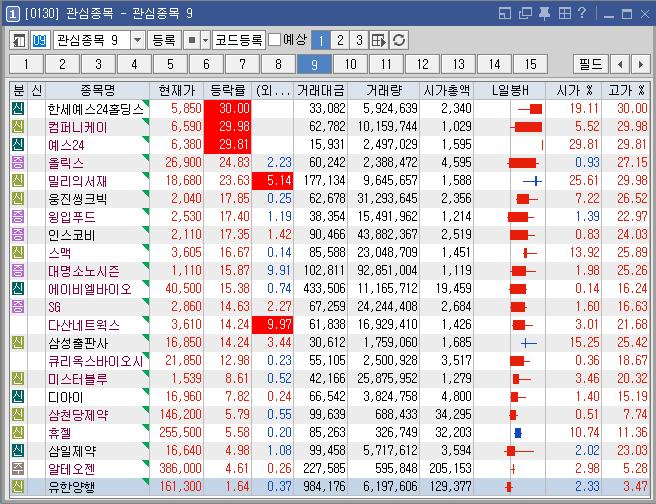Select the 미스터블루 stock name

point(78,379)
